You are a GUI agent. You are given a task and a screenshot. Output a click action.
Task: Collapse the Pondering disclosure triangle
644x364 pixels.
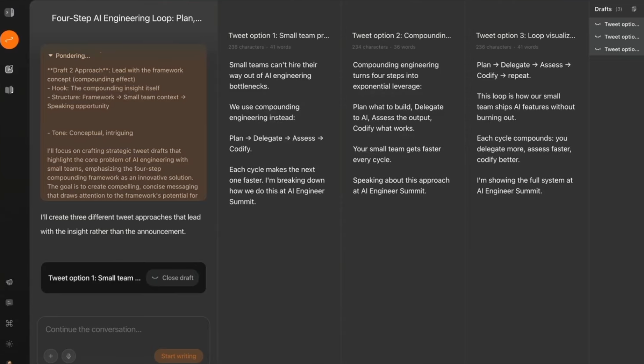pyautogui.click(x=50, y=56)
